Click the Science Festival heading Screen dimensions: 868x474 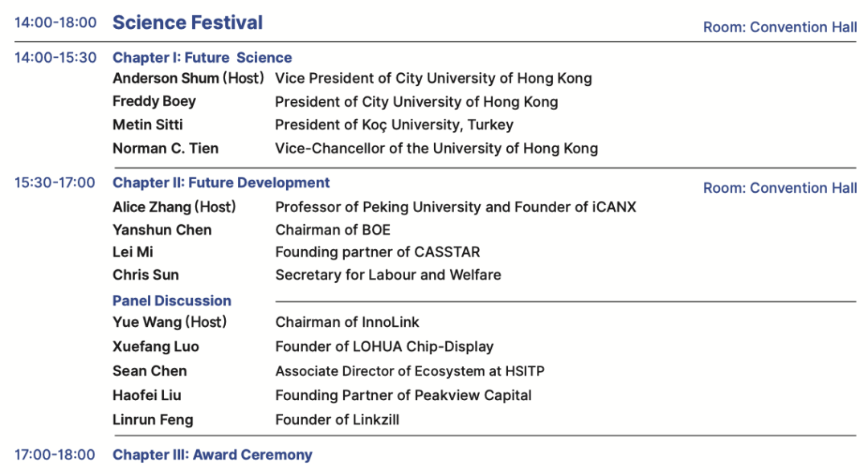pyautogui.click(x=187, y=22)
